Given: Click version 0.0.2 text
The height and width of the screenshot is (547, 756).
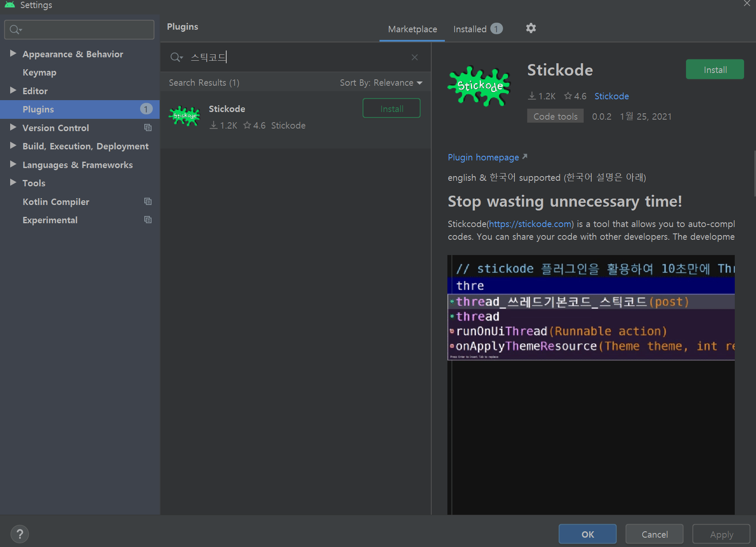Looking at the screenshot, I should click(601, 117).
